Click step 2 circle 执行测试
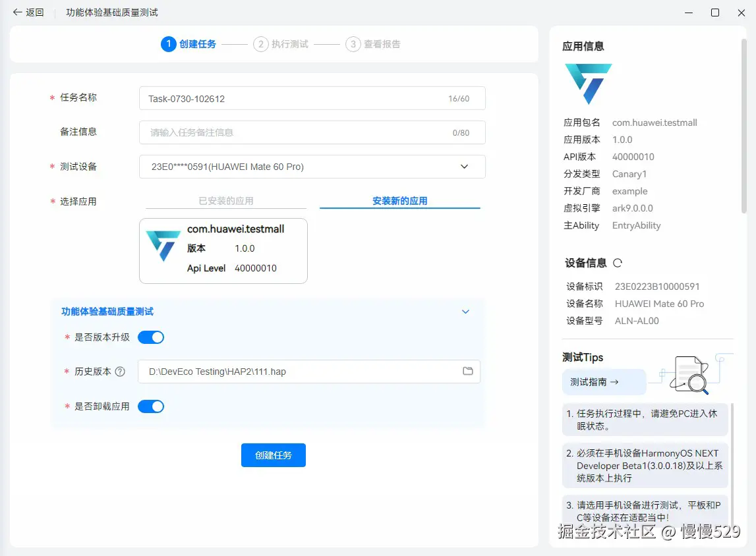The width and height of the screenshot is (756, 556). [x=260, y=44]
